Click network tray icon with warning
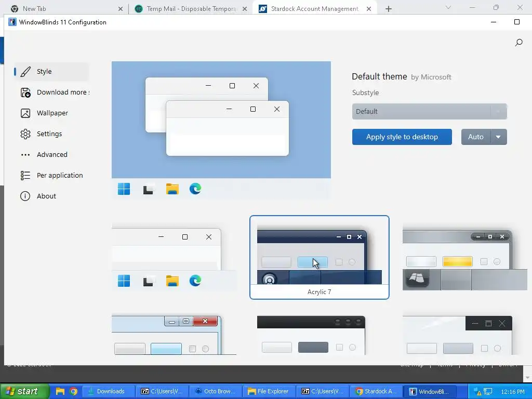 tap(477, 392)
